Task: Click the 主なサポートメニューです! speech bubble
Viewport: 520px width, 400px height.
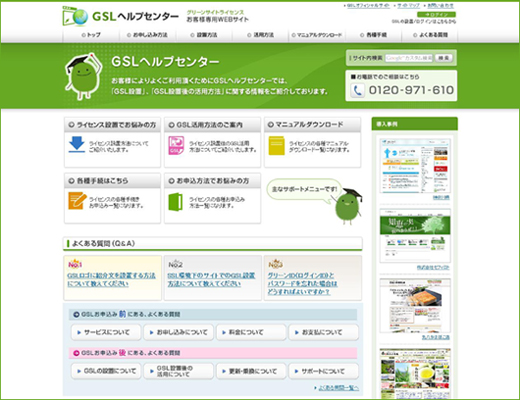Action: (304, 190)
